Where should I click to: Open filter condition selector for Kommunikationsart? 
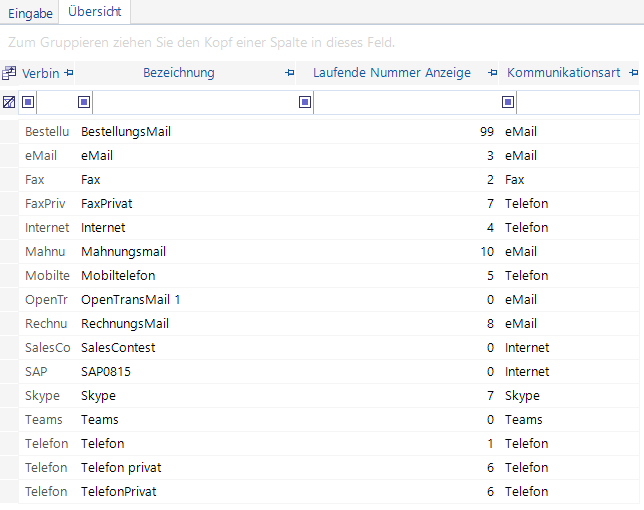pyautogui.click(x=508, y=102)
